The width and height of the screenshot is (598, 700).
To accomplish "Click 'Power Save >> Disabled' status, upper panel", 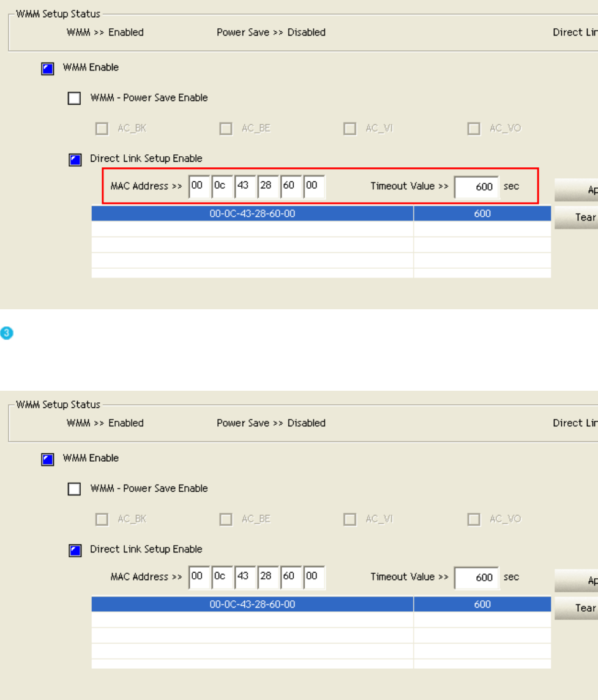I will 271,32.
